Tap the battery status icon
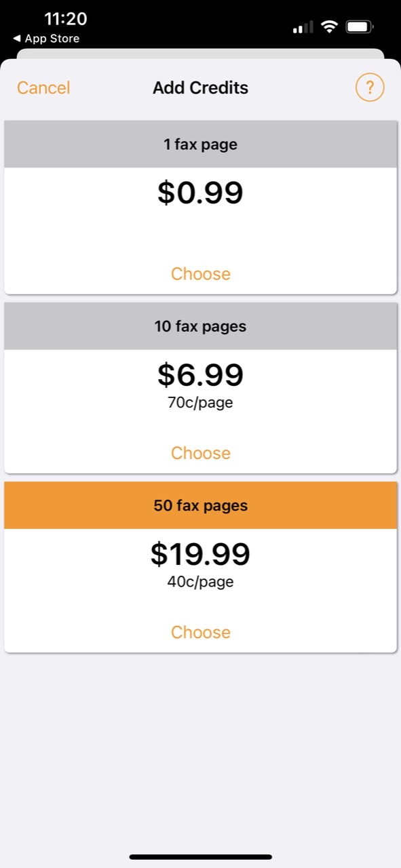The width and height of the screenshot is (401, 868). coord(359,27)
